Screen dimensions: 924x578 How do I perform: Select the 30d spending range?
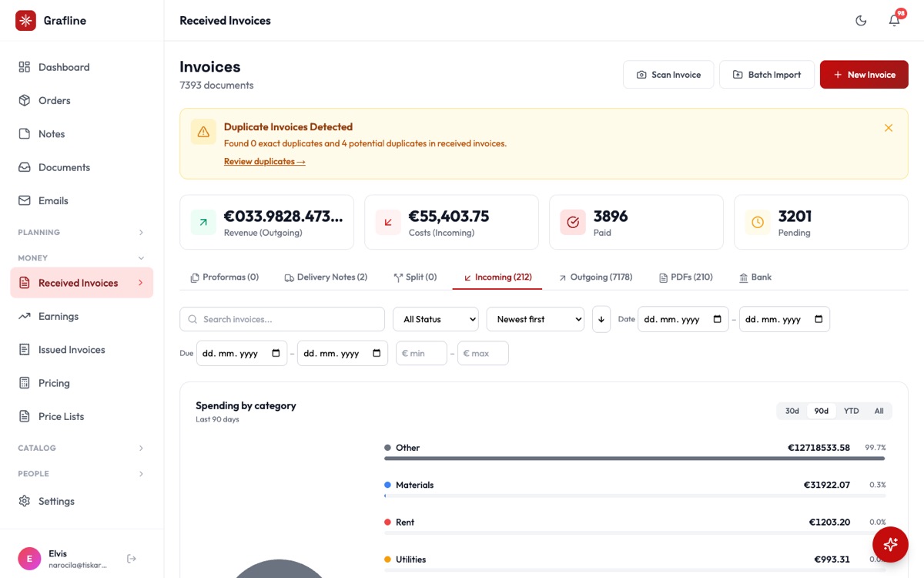click(792, 411)
